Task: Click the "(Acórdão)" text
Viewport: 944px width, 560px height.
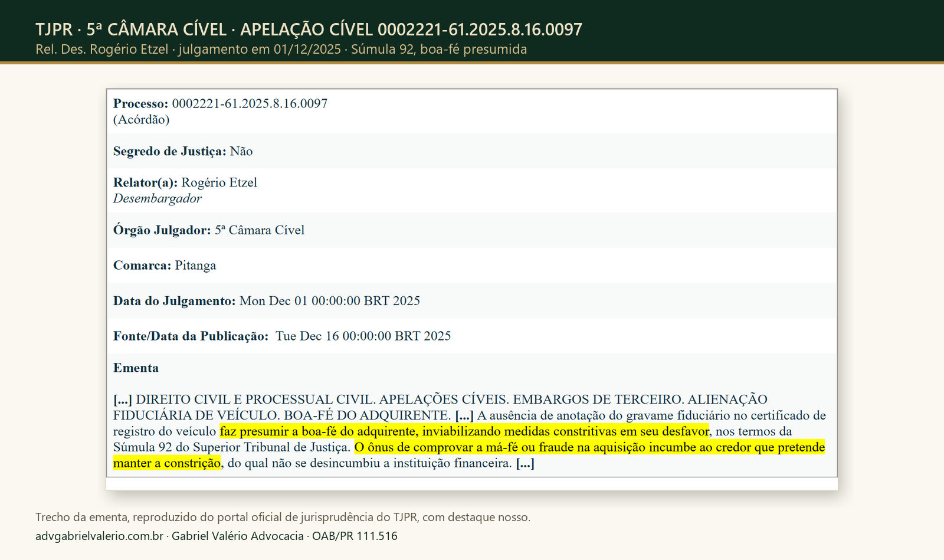Action: tap(141, 119)
